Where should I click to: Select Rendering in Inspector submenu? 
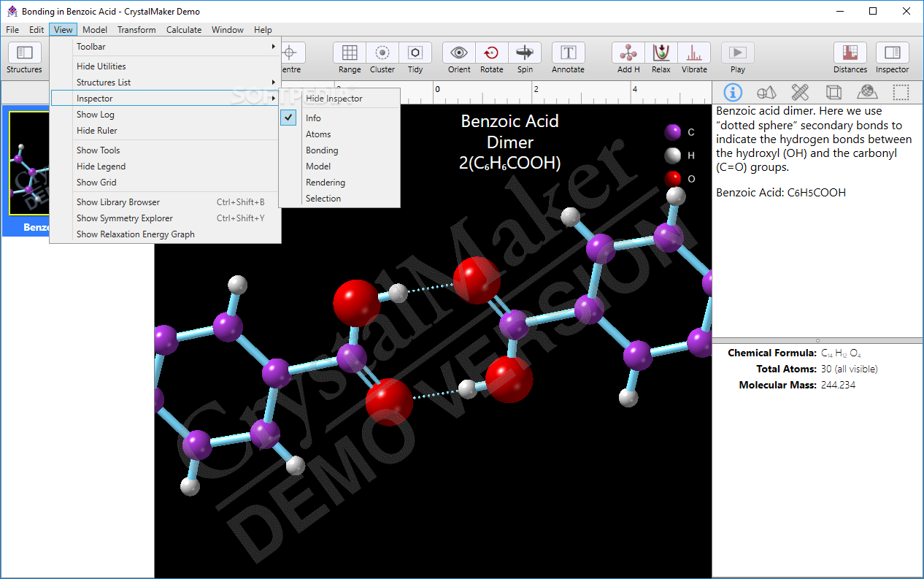[x=340, y=183]
